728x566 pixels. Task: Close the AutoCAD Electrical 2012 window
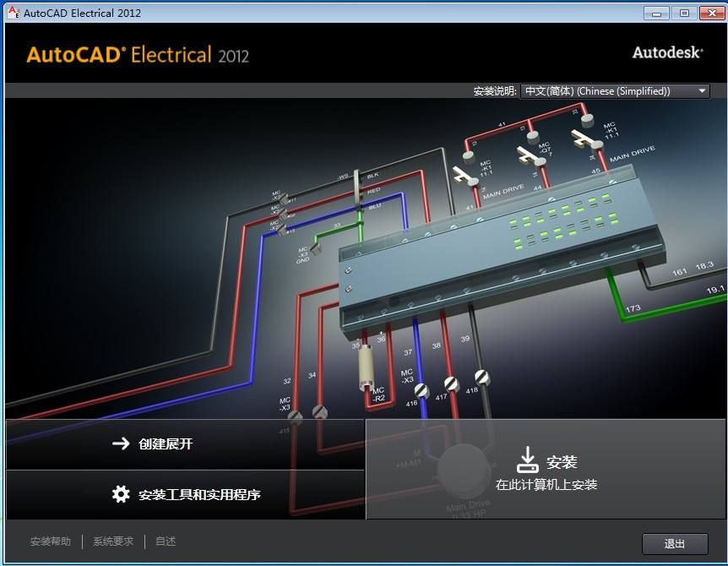tap(712, 13)
